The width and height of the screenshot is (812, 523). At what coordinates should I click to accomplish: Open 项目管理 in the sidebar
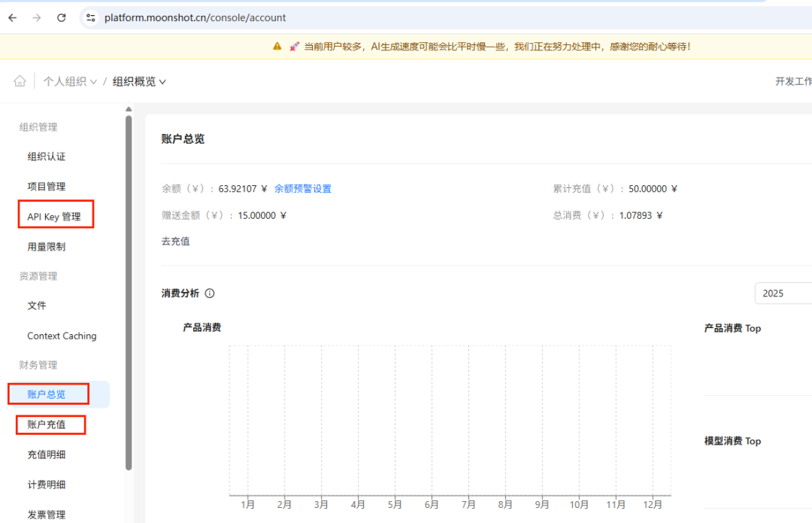[x=47, y=187]
